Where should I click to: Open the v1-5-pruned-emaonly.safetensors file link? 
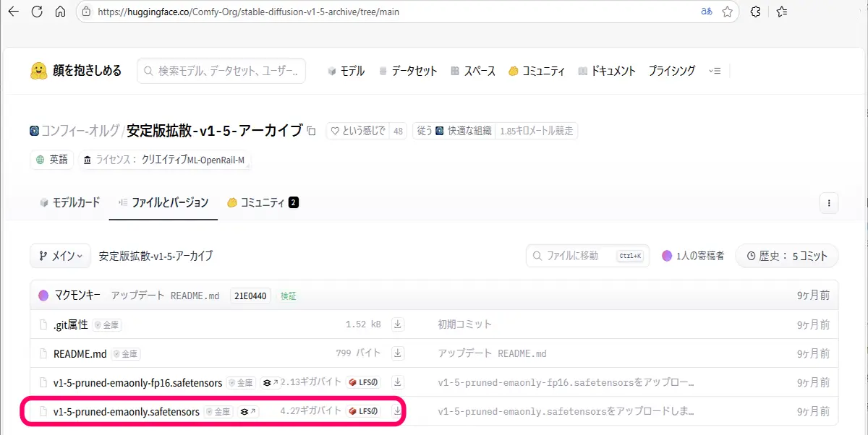127,412
